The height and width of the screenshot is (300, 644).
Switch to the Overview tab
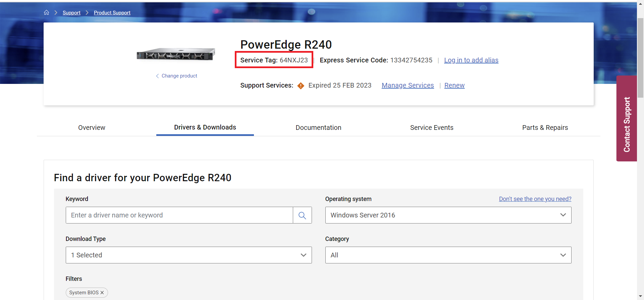click(92, 128)
